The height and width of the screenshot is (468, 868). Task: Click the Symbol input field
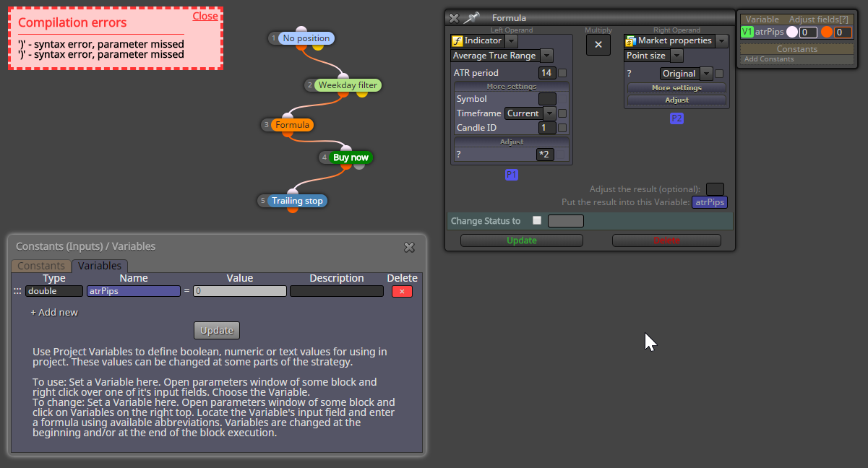tap(548, 99)
